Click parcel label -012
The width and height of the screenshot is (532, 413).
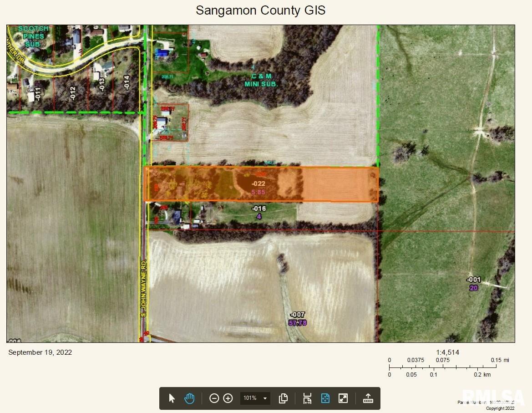pyautogui.click(x=72, y=93)
